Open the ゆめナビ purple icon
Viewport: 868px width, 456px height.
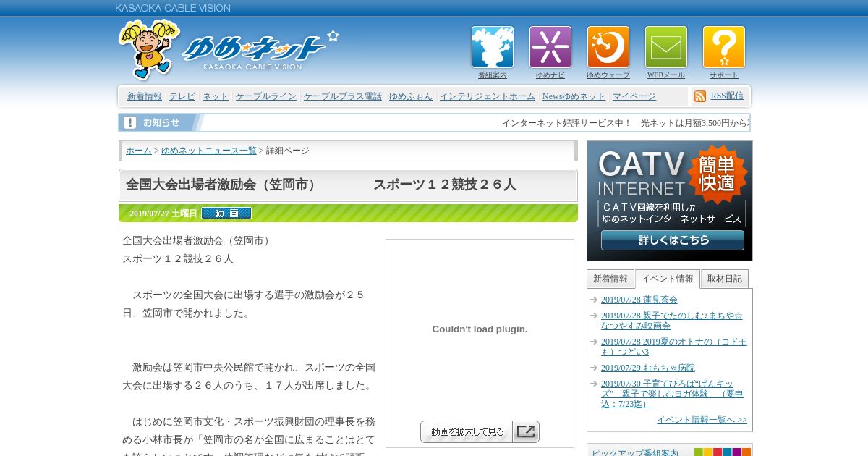click(x=550, y=47)
